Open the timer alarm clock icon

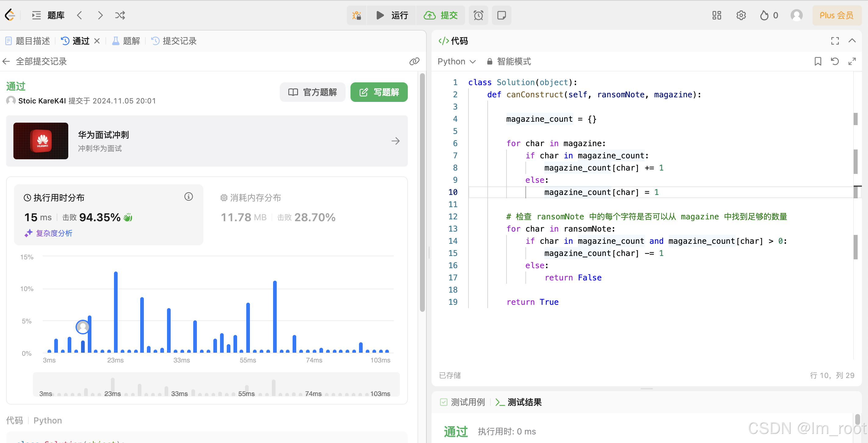[x=478, y=15]
